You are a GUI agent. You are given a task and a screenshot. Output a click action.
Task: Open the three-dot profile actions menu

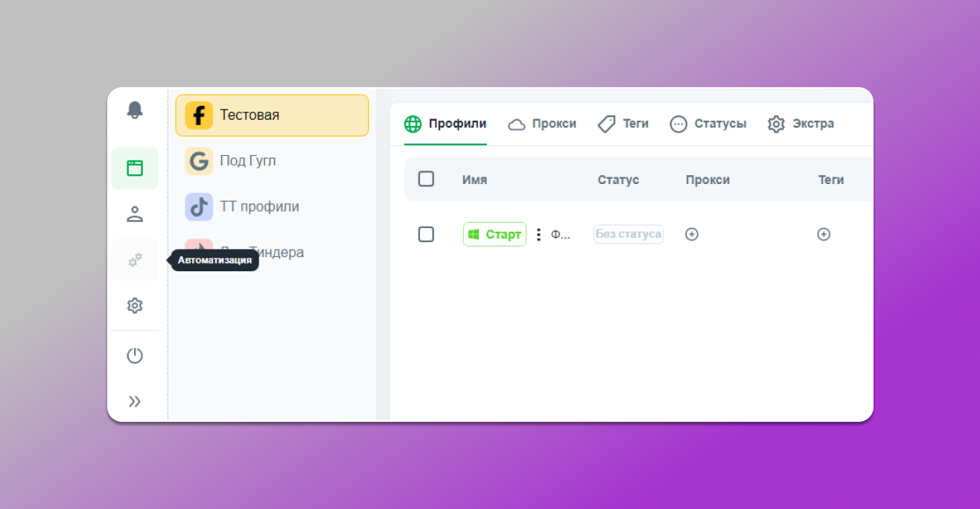click(x=538, y=234)
